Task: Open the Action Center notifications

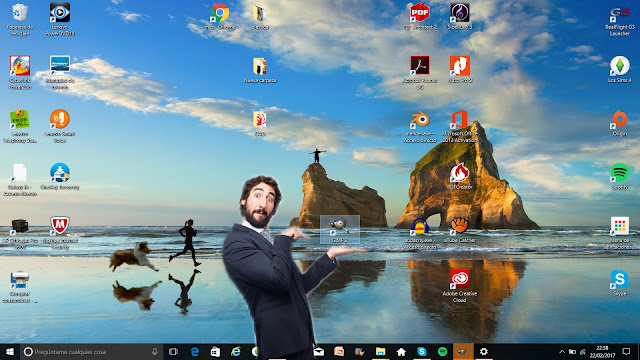Action: pos(626,351)
